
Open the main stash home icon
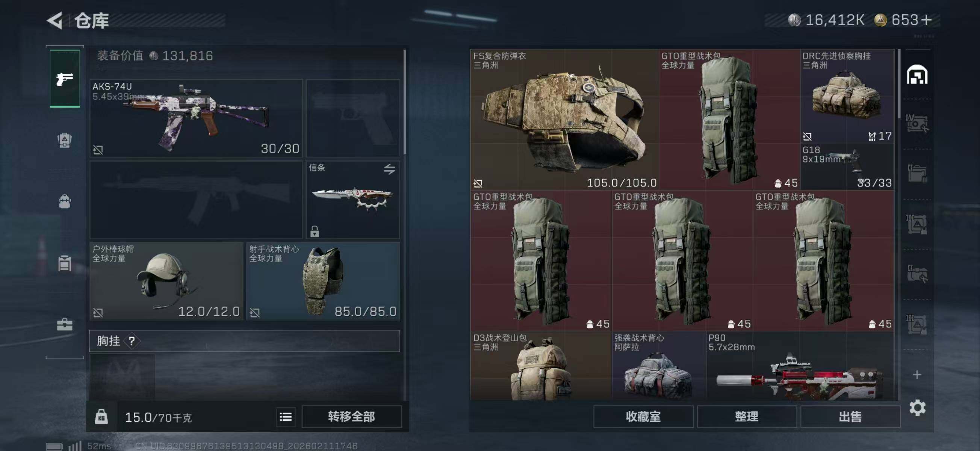coord(917,74)
